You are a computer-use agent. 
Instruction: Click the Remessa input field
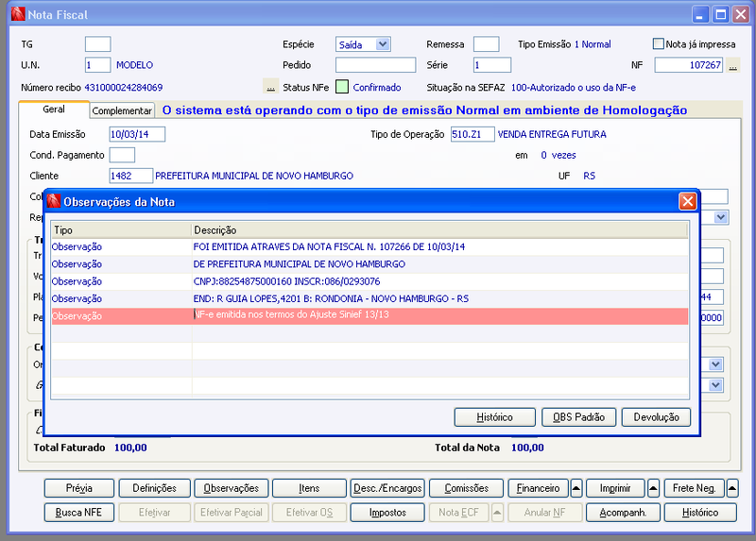tap(486, 43)
